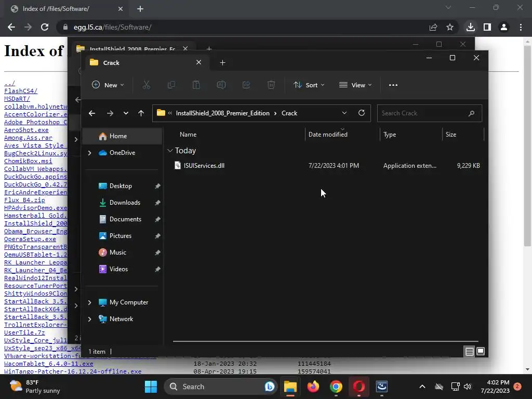
Task: Click the Copy icon in Explorer toolbar
Action: click(x=171, y=85)
